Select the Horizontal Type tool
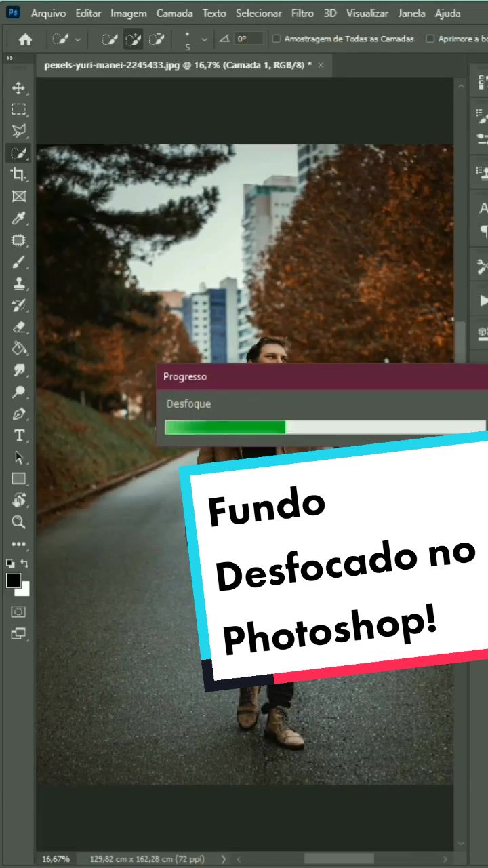This screenshot has height=868, width=488. (x=18, y=435)
